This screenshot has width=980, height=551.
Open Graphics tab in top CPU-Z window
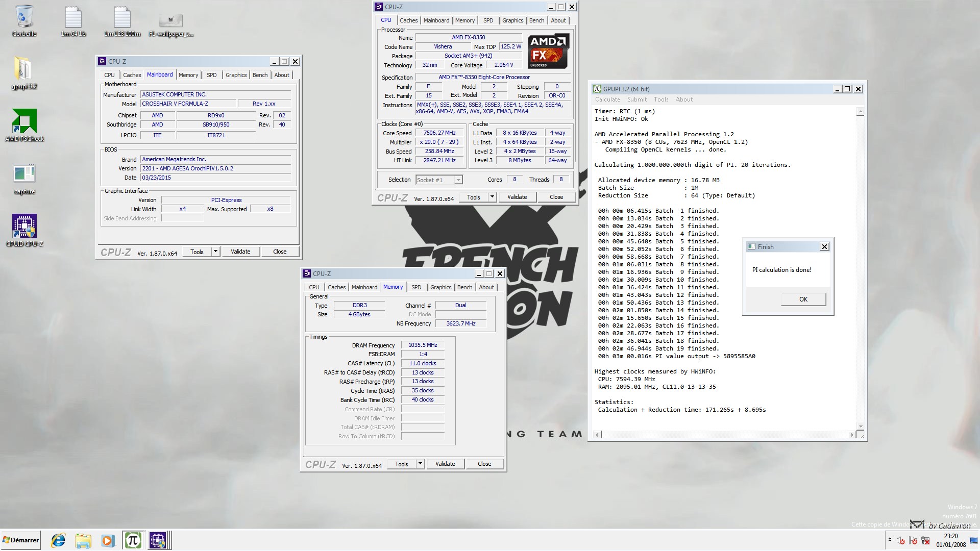(512, 20)
